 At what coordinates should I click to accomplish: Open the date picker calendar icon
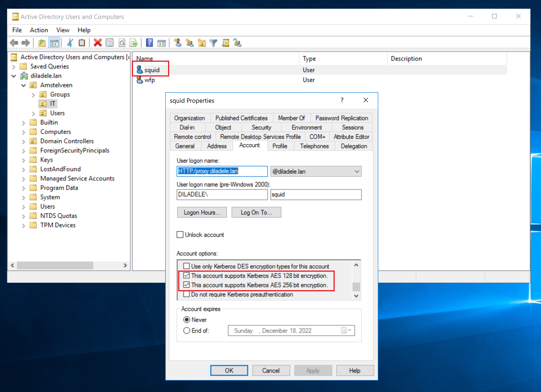(346, 330)
